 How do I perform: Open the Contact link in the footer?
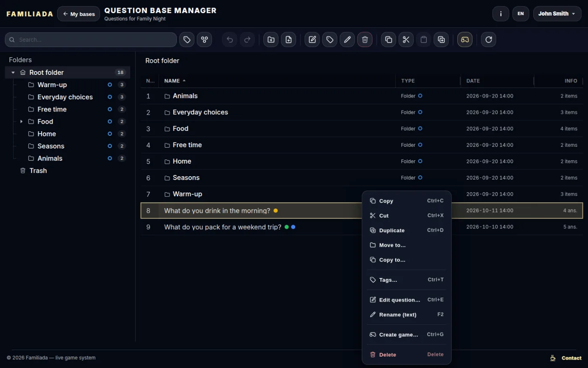(x=572, y=358)
